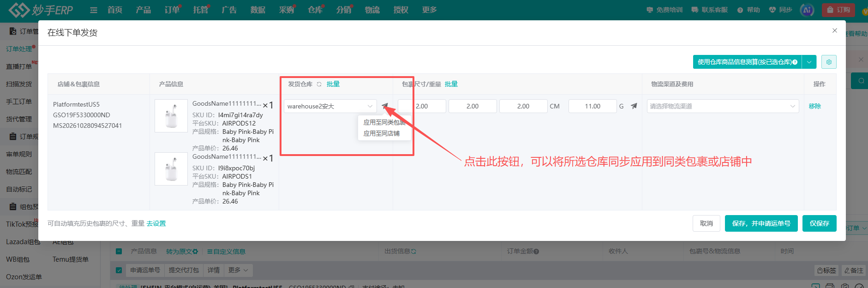Screen dimensions: 868x288
Task: Click the 标签 tag button
Action: tap(826, 270)
